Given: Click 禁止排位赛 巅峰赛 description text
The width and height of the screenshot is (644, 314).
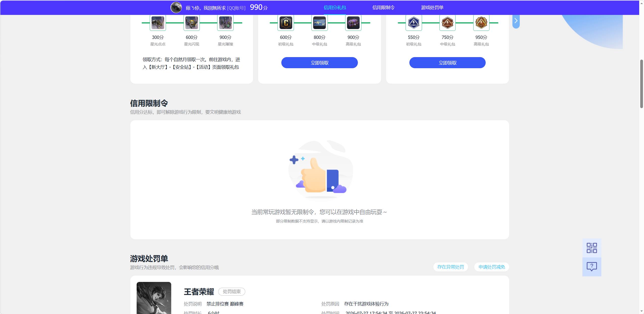Looking at the screenshot, I should coord(225,304).
